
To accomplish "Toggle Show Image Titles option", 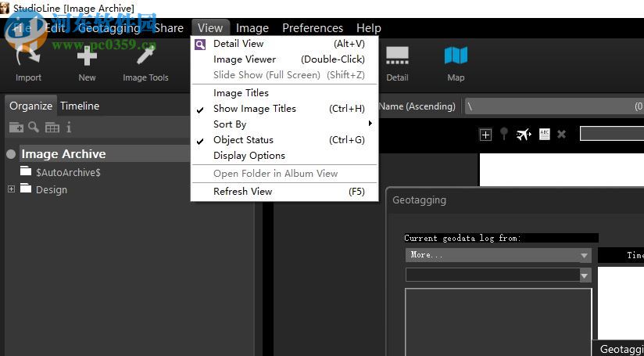I will [x=284, y=109].
